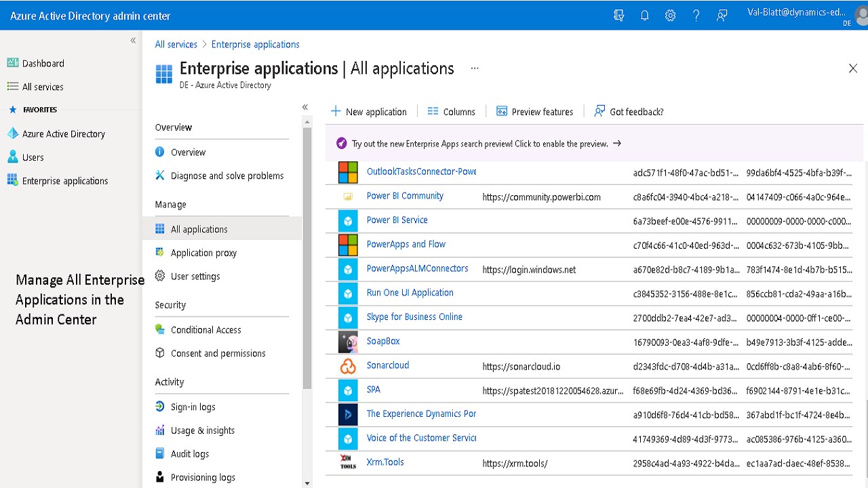Open the cloud shell icon in header
Screen dimensions: 868x488
pyautogui.click(x=618, y=16)
